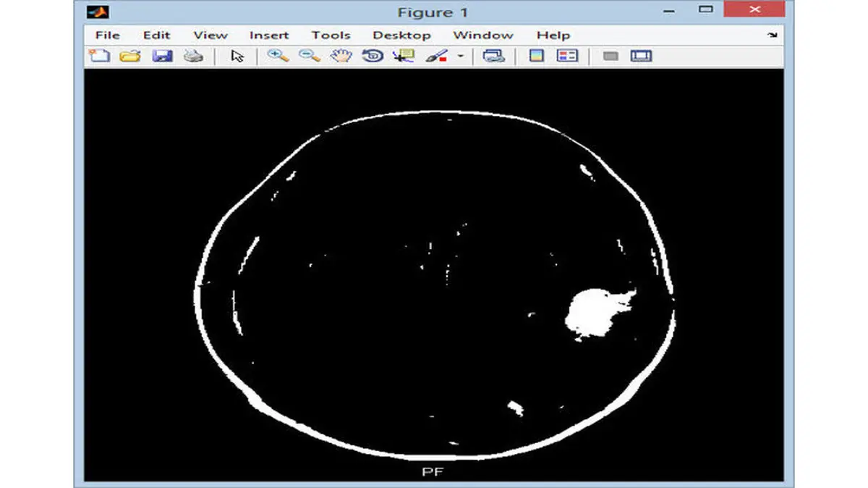Click the large white blob in the image
This screenshot has width=868, height=488.
coord(593,313)
